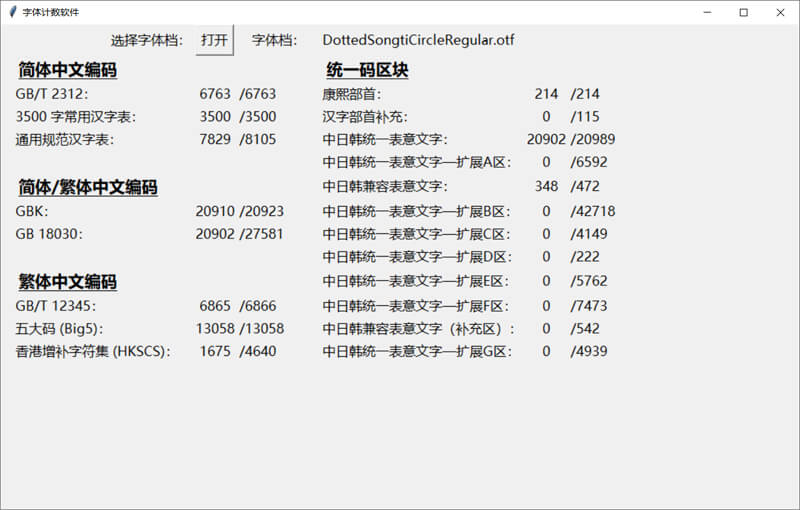Click the feather app icon in title bar

click(x=12, y=12)
